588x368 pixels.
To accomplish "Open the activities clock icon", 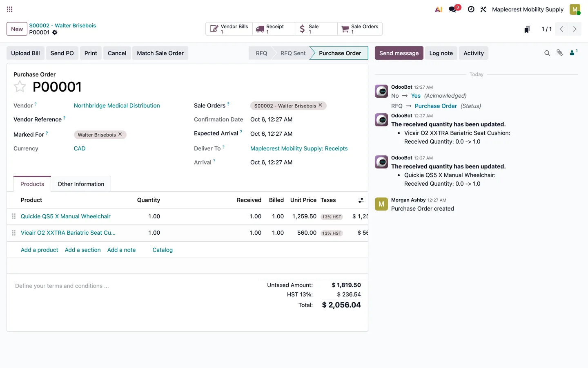I will tap(471, 9).
